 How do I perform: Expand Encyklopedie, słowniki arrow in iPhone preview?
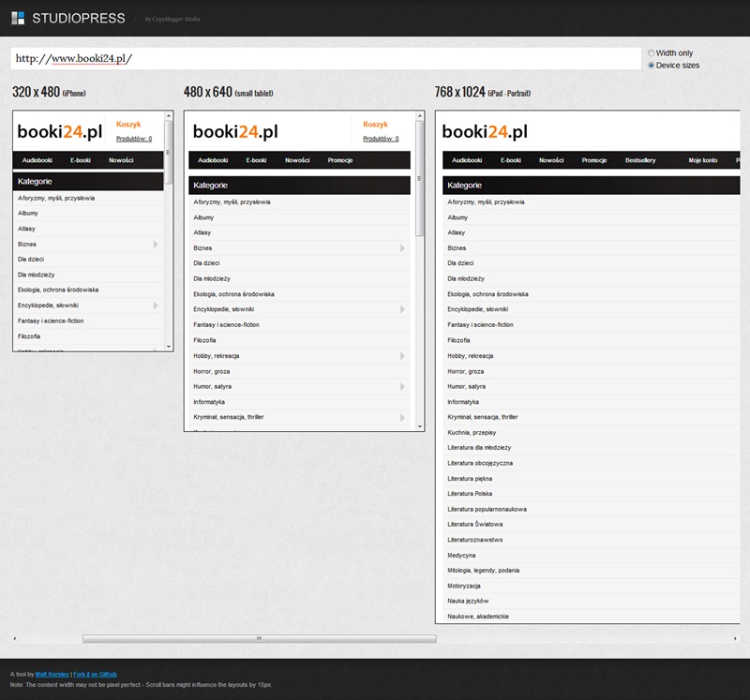tap(156, 305)
